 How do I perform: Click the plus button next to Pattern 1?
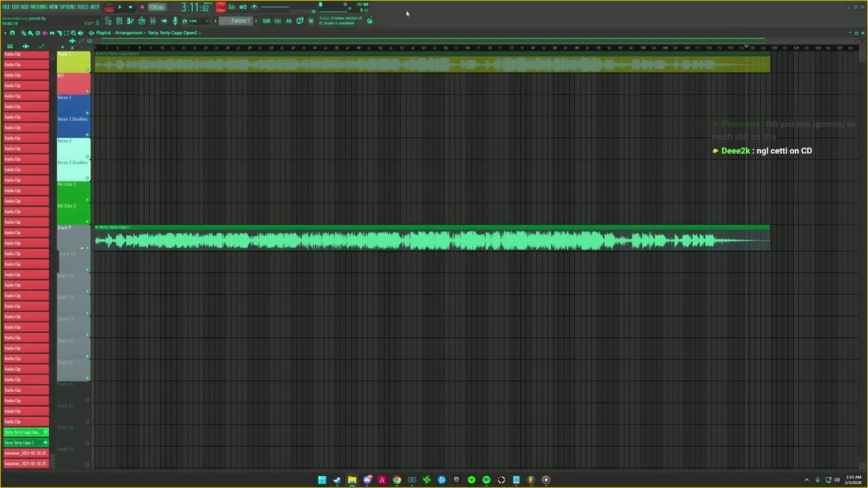tap(256, 21)
